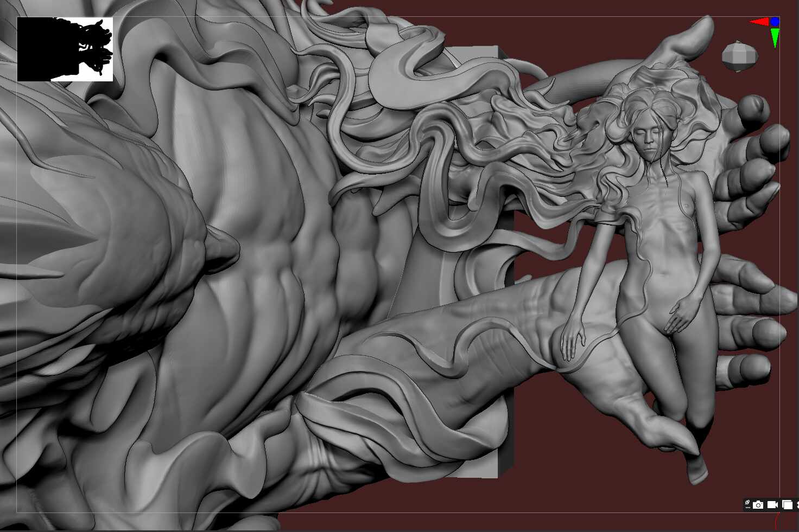
Task: Click the red X-axis arrow
Action: 759,22
